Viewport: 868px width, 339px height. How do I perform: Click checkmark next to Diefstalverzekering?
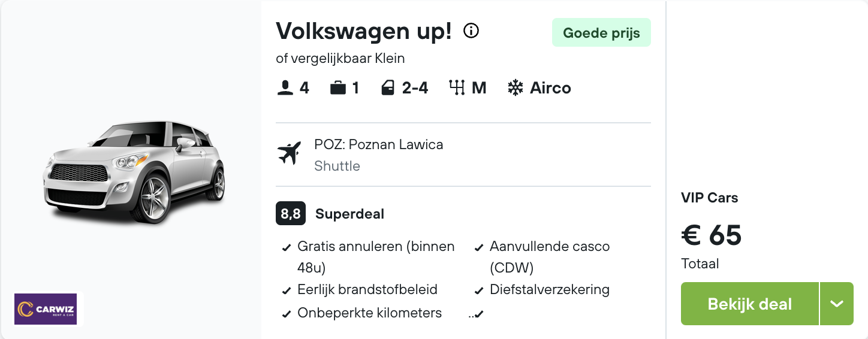click(479, 291)
